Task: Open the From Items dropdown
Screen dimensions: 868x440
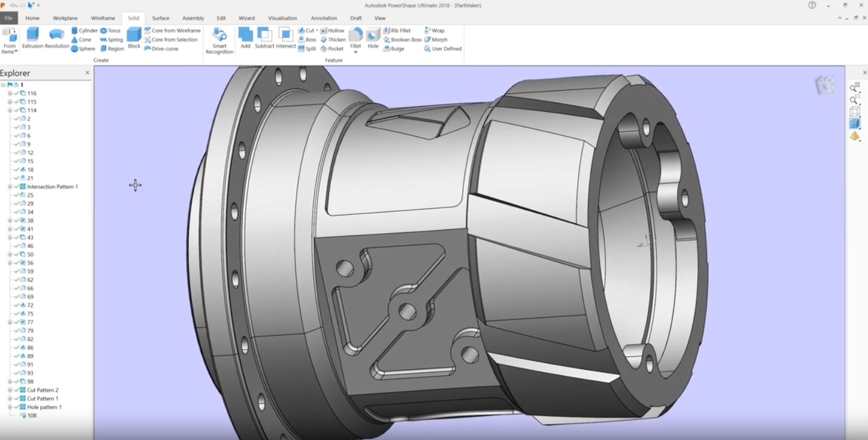Action: point(10,48)
